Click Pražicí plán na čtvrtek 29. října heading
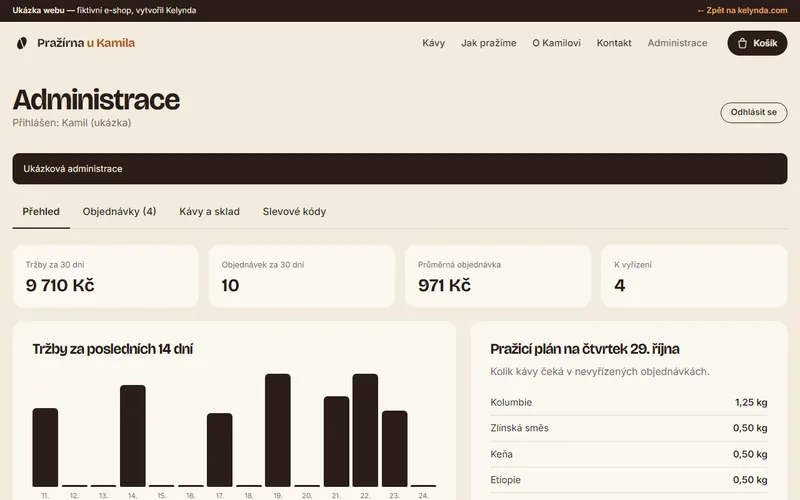800x500 pixels. pos(585,349)
